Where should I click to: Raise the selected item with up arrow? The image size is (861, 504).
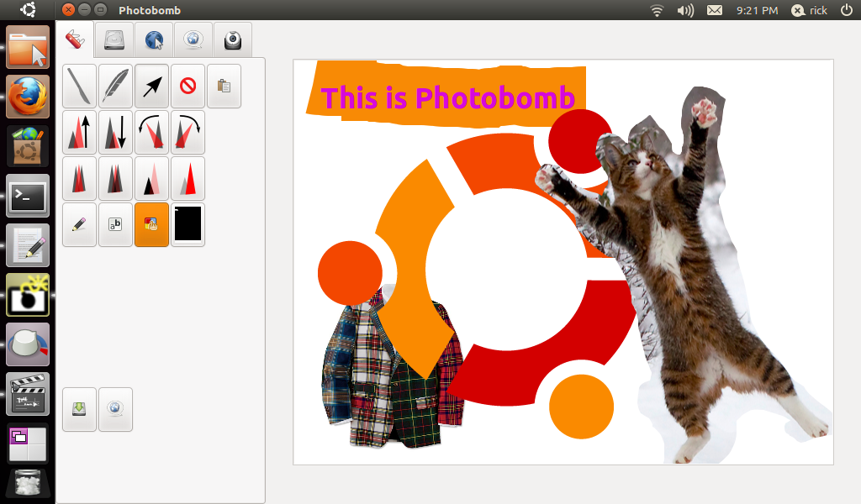click(x=80, y=132)
